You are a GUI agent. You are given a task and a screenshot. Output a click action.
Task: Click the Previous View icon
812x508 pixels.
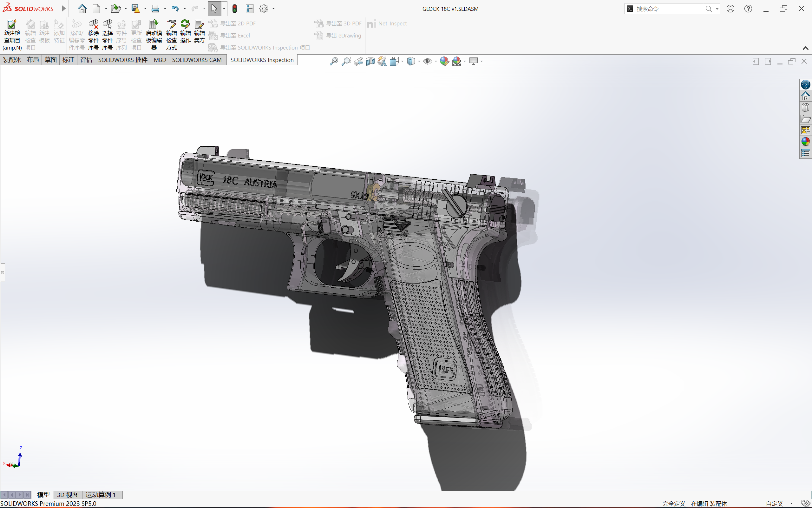coord(358,61)
